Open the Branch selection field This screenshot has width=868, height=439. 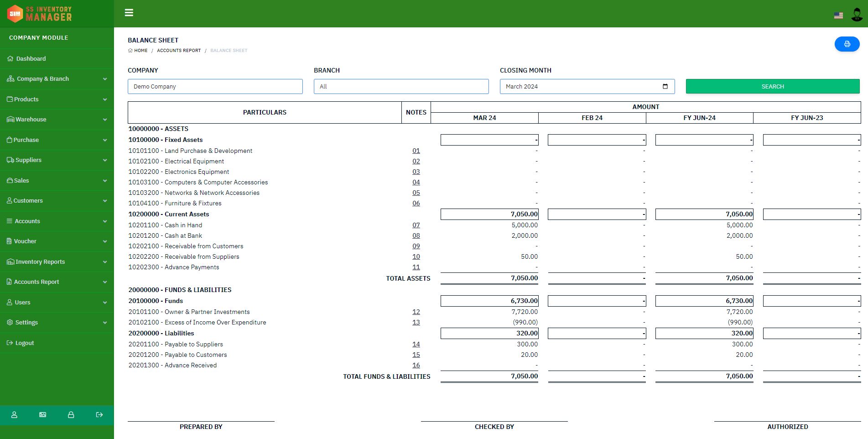401,86
